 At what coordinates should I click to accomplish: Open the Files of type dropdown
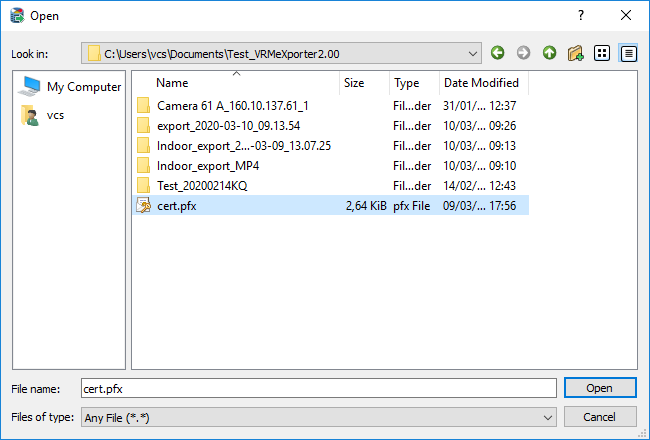click(548, 418)
